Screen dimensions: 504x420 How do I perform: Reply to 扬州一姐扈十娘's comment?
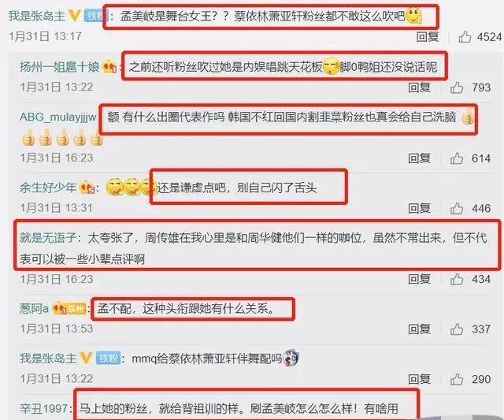click(419, 87)
